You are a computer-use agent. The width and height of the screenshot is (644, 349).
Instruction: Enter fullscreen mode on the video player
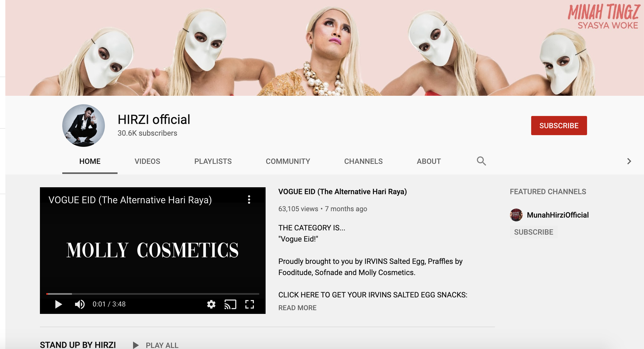[250, 304]
